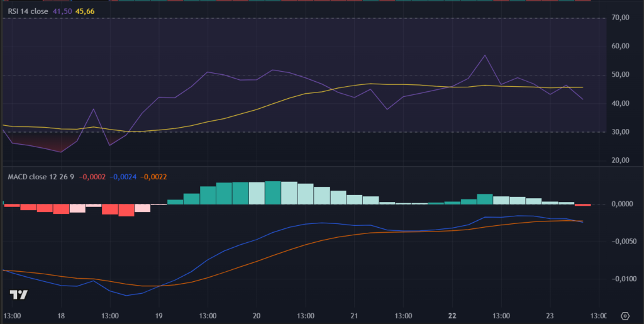Screen dimensions: 644x324
Task: Click the RSI peak near 57 on day 22
Action: click(x=485, y=55)
